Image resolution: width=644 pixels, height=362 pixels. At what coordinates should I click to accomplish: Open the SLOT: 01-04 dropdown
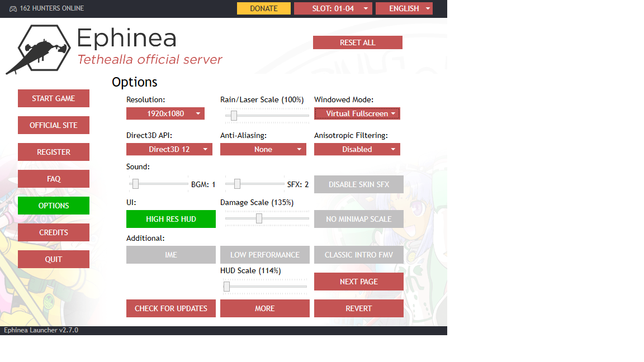(x=333, y=8)
